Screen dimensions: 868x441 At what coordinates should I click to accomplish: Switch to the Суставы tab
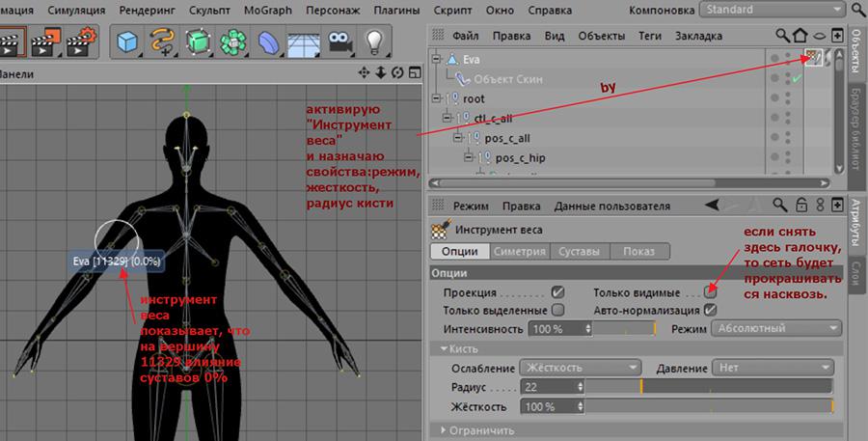click(580, 251)
